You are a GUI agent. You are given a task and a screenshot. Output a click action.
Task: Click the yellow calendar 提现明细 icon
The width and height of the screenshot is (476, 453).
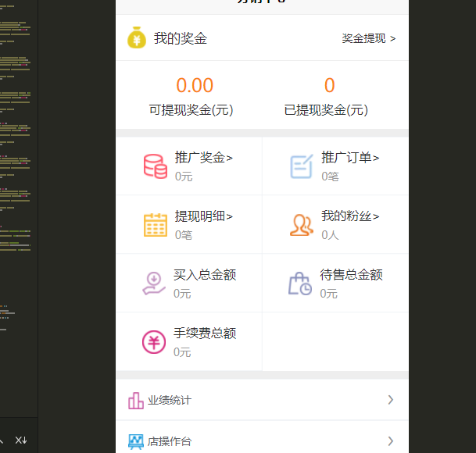pyautogui.click(x=155, y=225)
